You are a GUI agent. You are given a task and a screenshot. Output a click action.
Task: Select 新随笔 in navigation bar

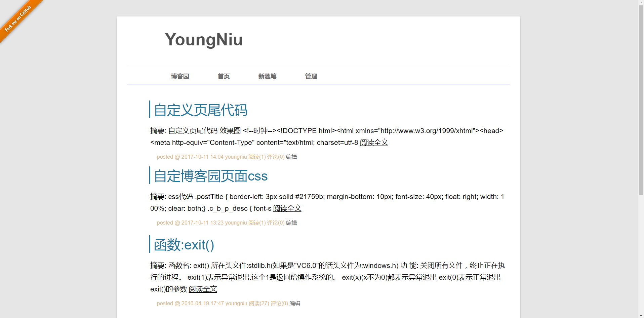(x=268, y=76)
